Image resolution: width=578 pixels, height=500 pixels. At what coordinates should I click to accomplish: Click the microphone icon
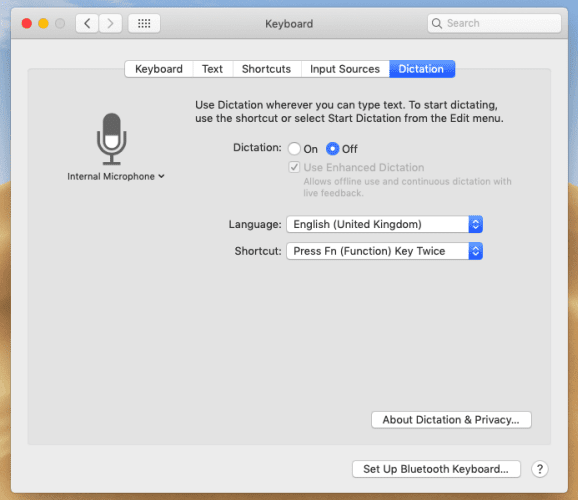(x=111, y=139)
